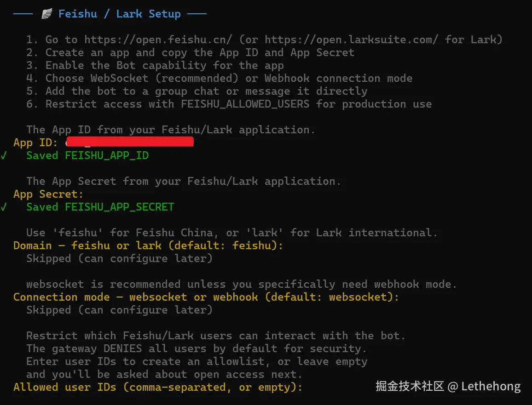Viewport: 532px width, 405px height.
Task: Click the checkmark beside Saved FEISHU_APP_SECRET
Action: pos(4,207)
